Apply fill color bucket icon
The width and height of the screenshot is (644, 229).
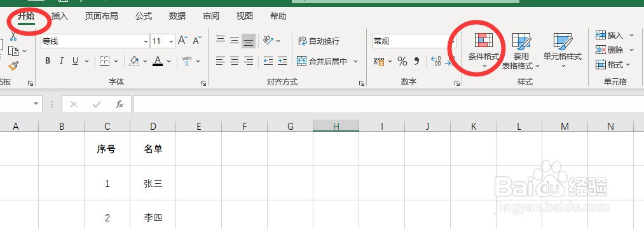(134, 61)
